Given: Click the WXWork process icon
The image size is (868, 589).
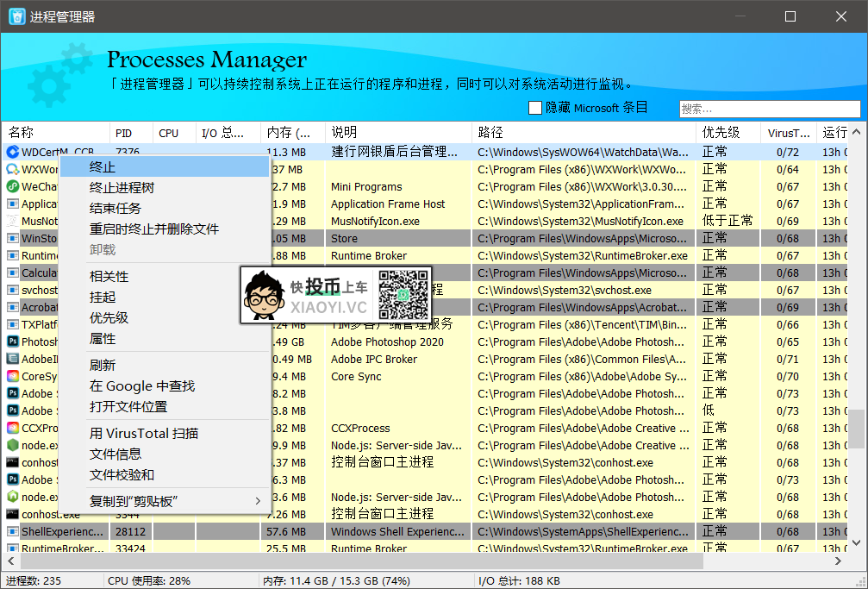Looking at the screenshot, I should tap(12, 169).
